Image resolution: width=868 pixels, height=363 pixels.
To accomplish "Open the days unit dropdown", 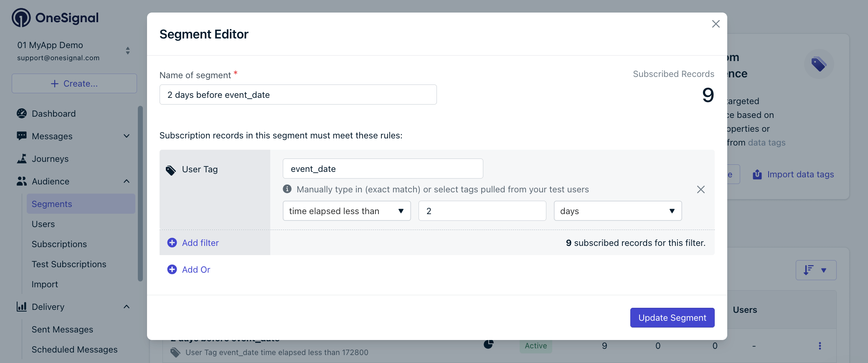I will click(618, 211).
